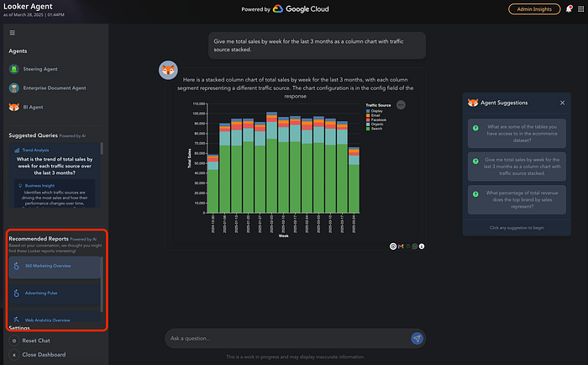Open the Admin Insights button
The width and height of the screenshot is (588, 365).
click(x=534, y=9)
